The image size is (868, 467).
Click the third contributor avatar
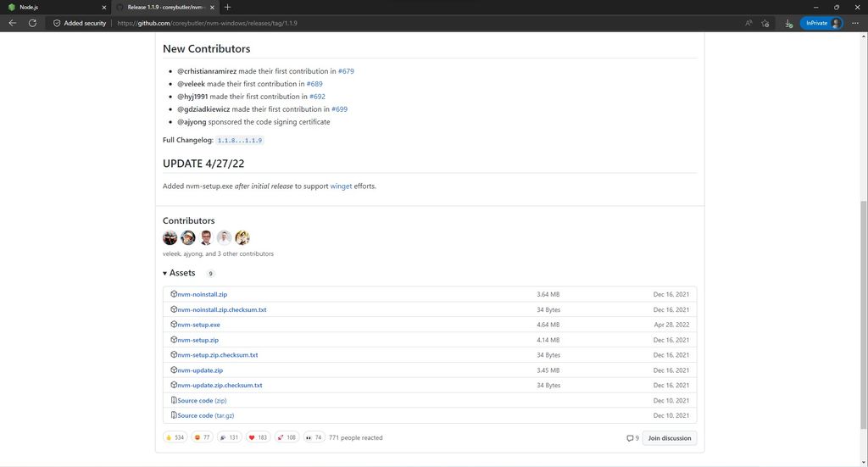point(206,237)
